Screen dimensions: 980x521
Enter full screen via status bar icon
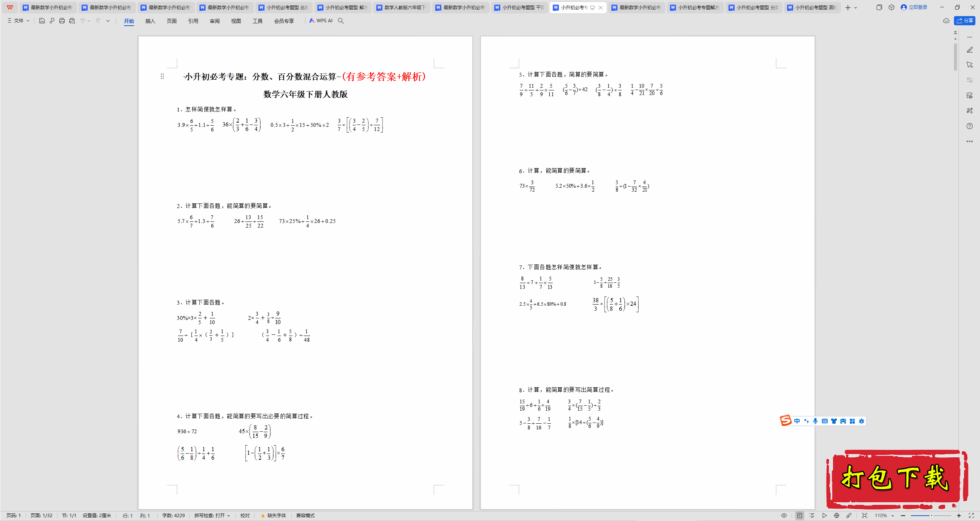click(971, 516)
